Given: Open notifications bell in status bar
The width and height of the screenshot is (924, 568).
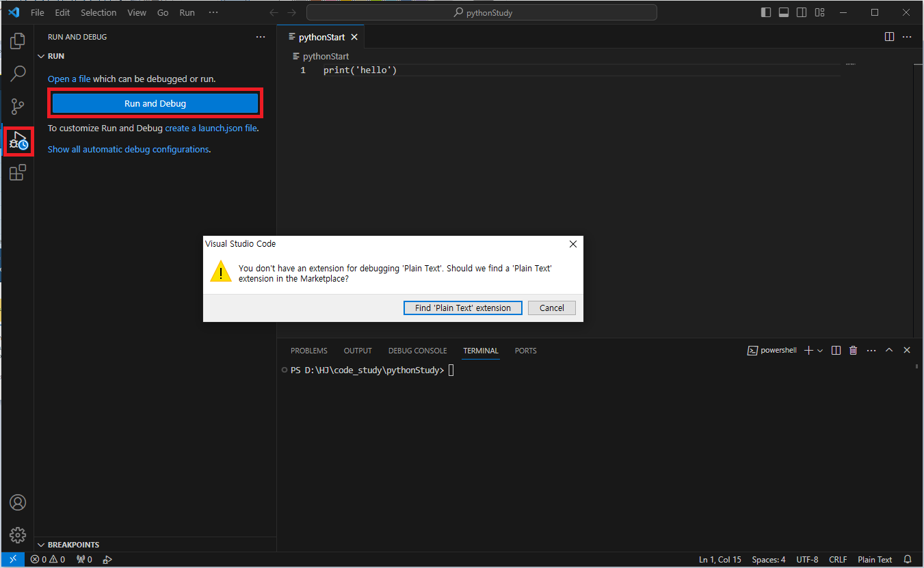Looking at the screenshot, I should (x=908, y=559).
